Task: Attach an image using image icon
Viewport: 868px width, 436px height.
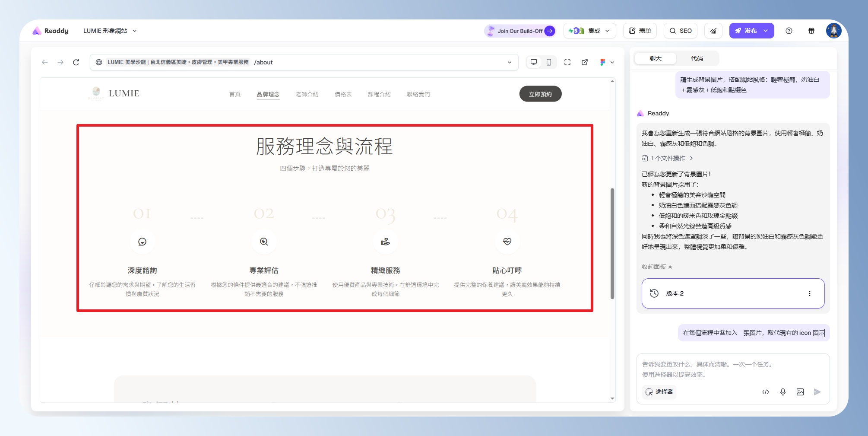Action: (800, 392)
